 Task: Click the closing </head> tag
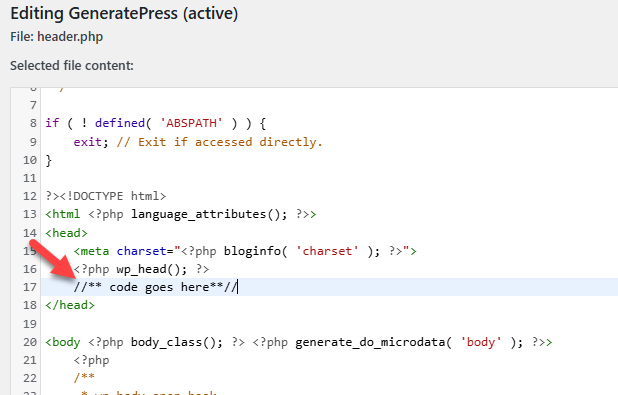tap(70, 305)
